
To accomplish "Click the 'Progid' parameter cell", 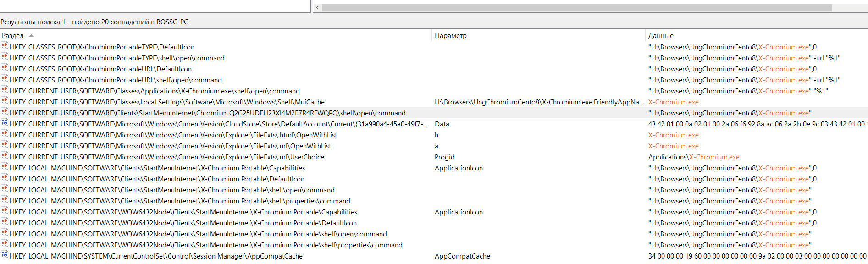I will [x=445, y=157].
